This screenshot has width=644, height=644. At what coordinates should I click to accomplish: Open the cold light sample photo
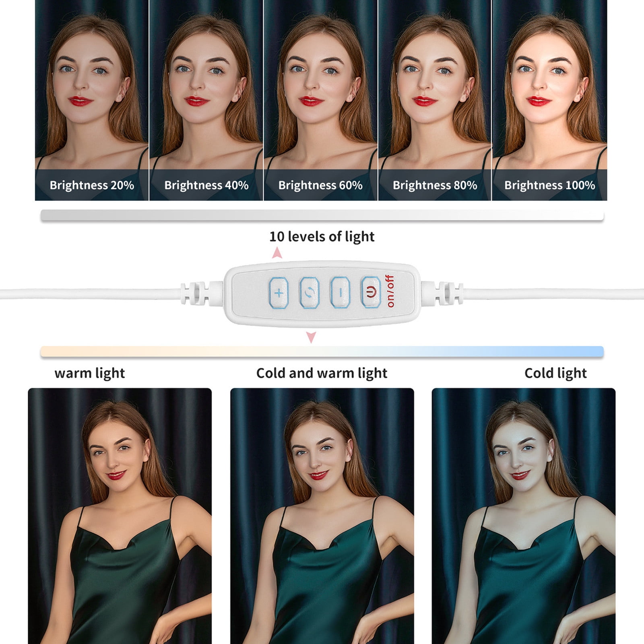click(x=524, y=516)
